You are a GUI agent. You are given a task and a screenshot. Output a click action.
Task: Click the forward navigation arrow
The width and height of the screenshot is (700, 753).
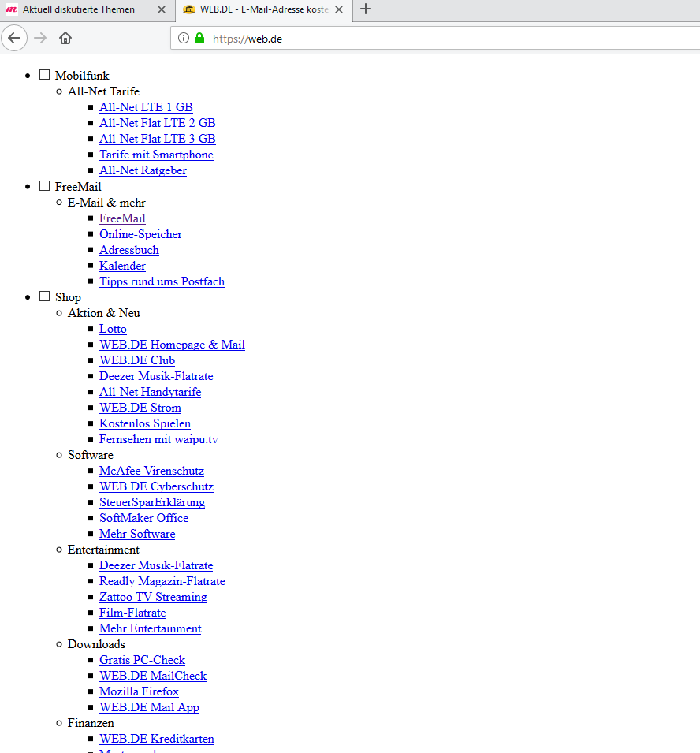pos(40,38)
